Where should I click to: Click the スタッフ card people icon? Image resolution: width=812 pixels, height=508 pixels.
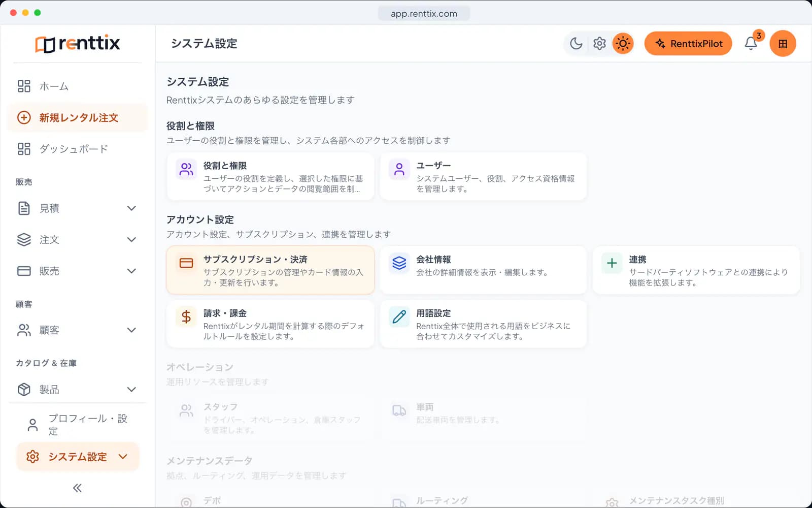point(186,410)
